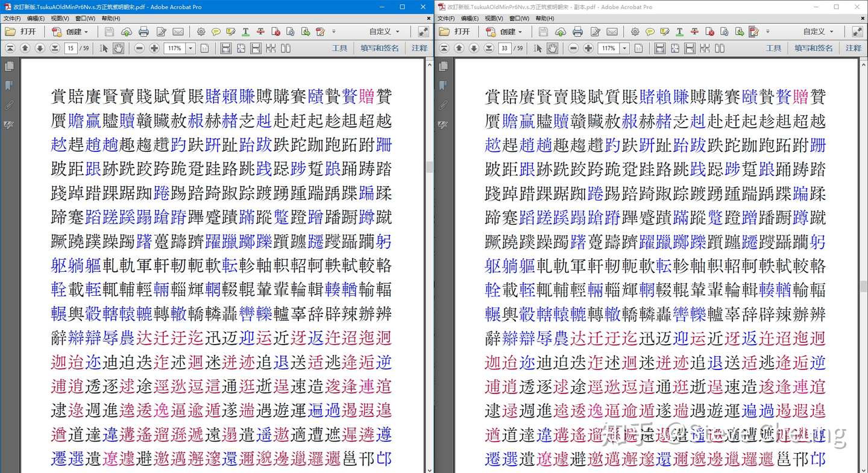868x473 pixels.
Task: Click 打开 button in left window
Action: coord(21,32)
